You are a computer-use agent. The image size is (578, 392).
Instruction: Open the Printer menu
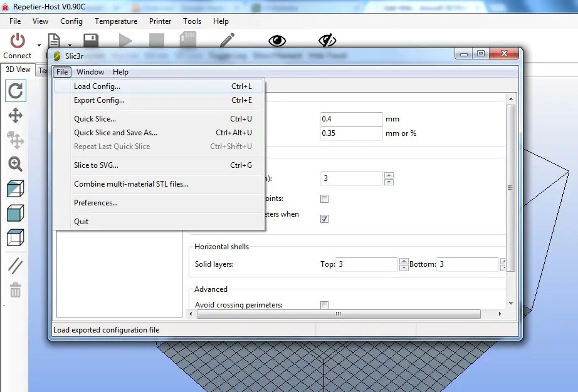[160, 21]
